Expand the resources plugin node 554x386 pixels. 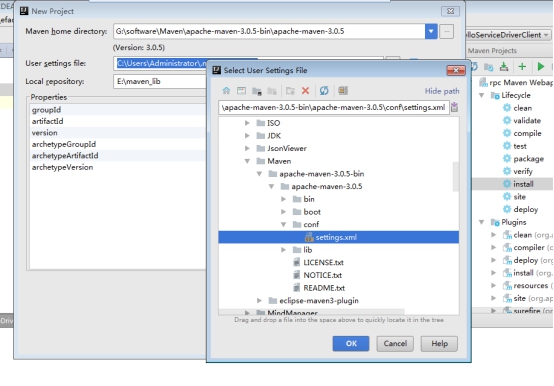coord(494,285)
